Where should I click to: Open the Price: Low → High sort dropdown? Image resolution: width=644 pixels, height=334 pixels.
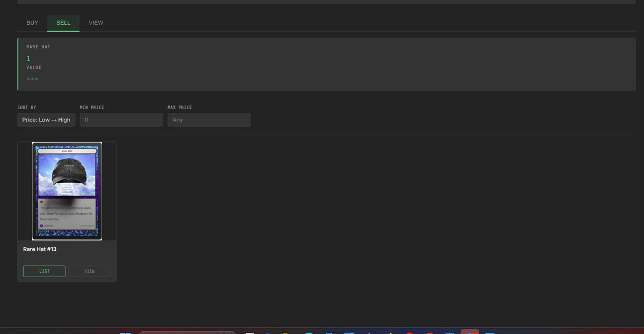point(46,120)
